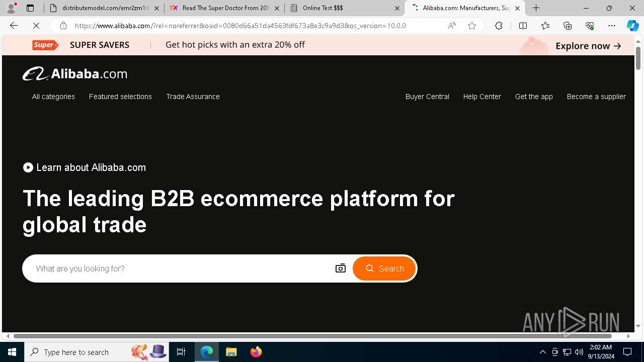Open Edge Settings and more menu
644x362 pixels.
(612, 26)
